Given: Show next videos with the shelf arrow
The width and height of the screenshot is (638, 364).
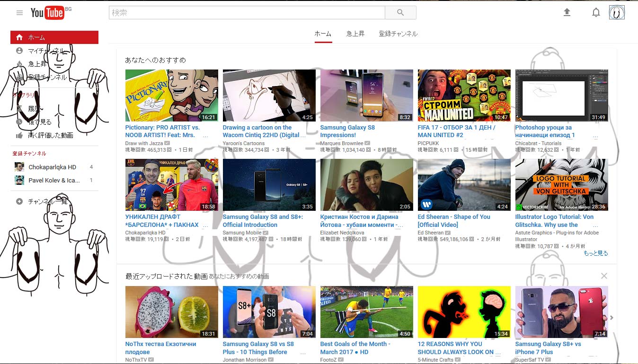Looking at the screenshot, I should point(611,318).
